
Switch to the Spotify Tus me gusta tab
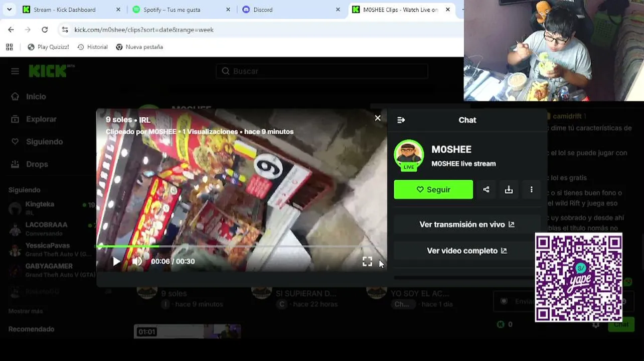tap(172, 10)
